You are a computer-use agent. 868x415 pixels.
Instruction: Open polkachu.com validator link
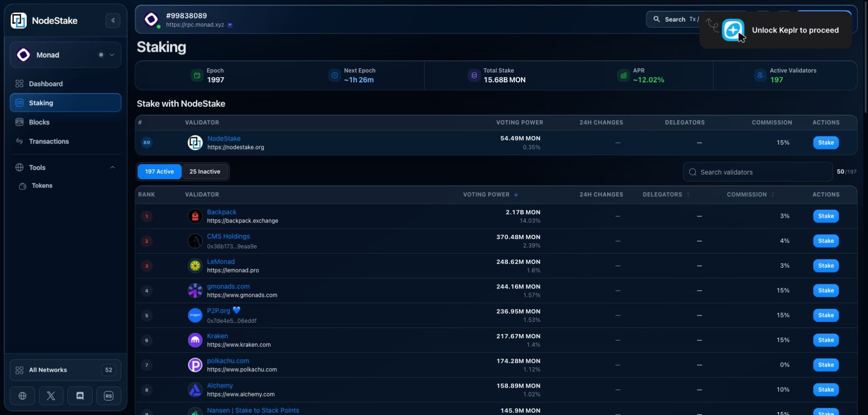pos(228,361)
